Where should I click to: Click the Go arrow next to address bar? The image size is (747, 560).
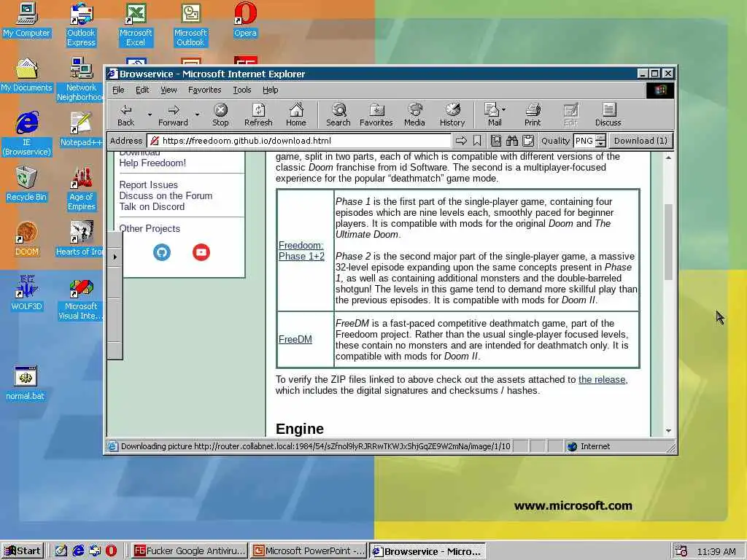click(x=461, y=141)
